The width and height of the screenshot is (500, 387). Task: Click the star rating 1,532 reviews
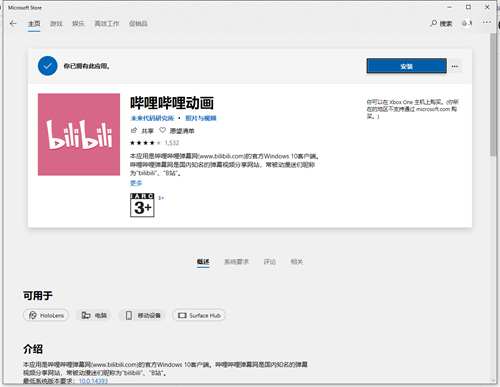155,143
